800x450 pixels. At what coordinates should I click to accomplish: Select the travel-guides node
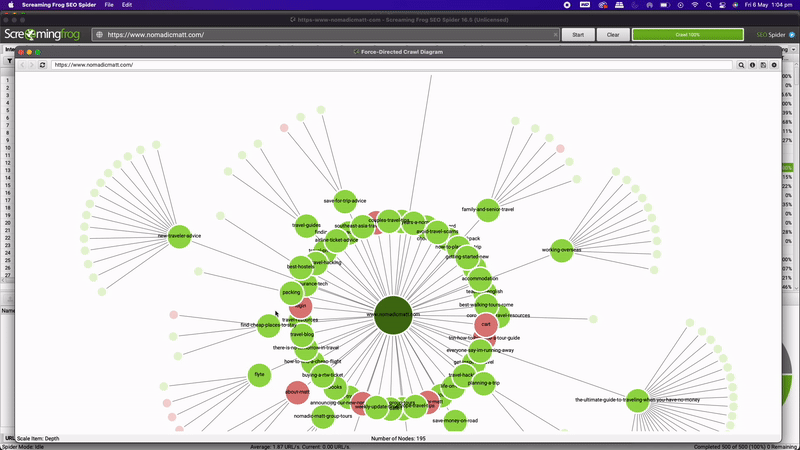click(x=306, y=226)
